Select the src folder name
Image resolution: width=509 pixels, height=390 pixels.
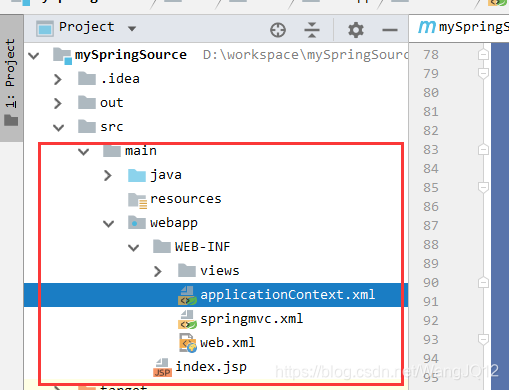[x=112, y=127]
